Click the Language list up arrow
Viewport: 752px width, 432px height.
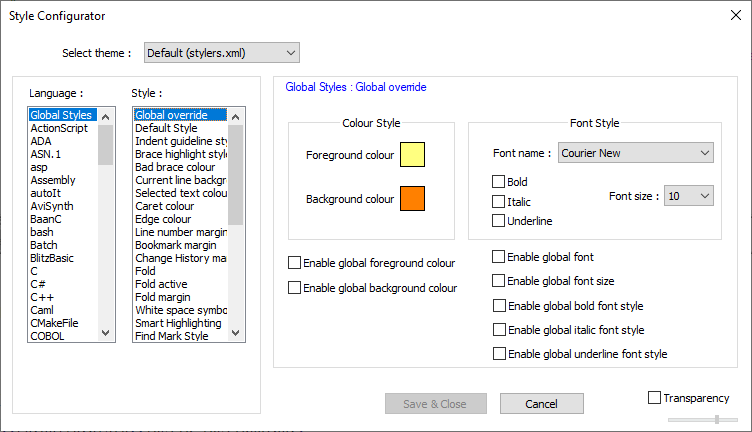pyautogui.click(x=106, y=117)
